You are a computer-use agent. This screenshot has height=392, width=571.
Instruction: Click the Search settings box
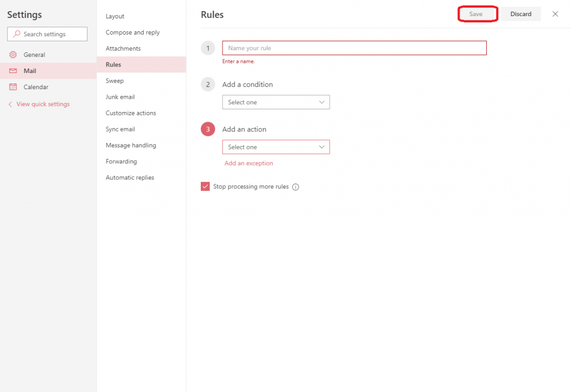47,34
